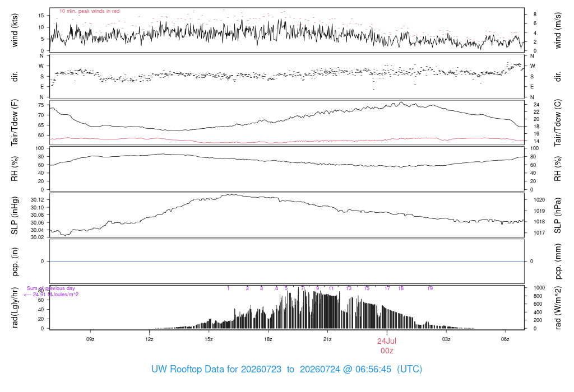Viewport: 574px width, 392px height.
Task: Click the 12z time axis label
Action: coord(149,339)
